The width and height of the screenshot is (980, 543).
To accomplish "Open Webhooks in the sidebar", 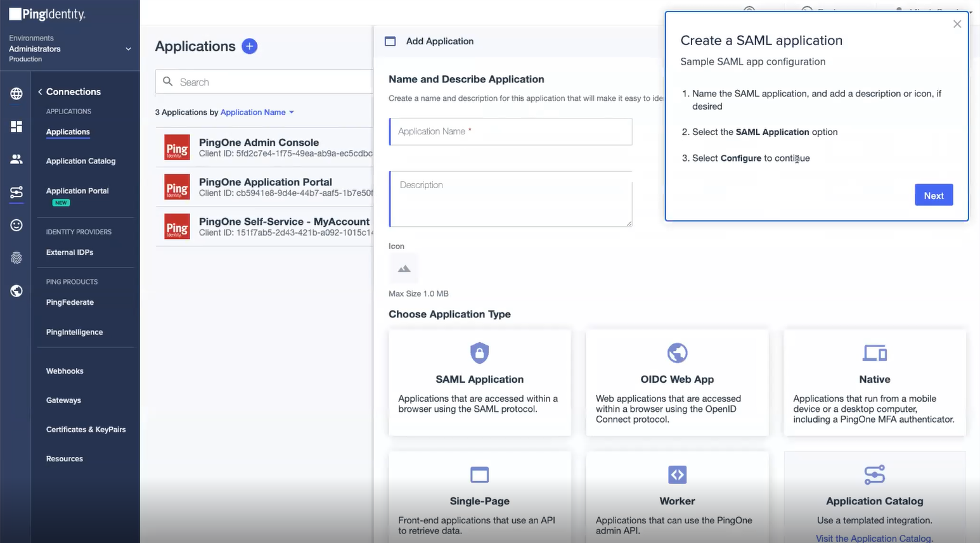I will [x=65, y=371].
